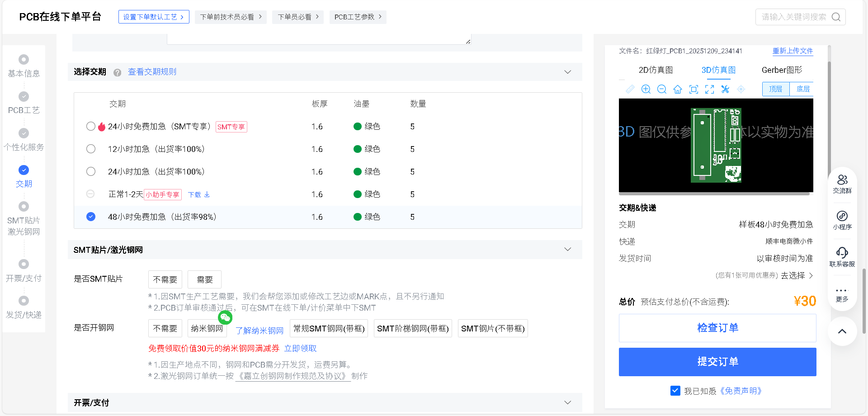Reset 3D view with the home icon
Screen dimensions: 868x416
point(677,89)
